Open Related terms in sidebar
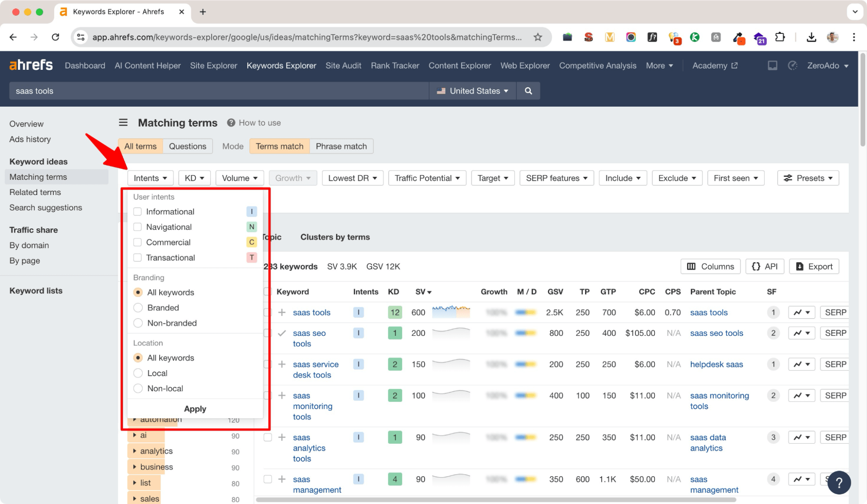The width and height of the screenshot is (867, 504). (35, 192)
